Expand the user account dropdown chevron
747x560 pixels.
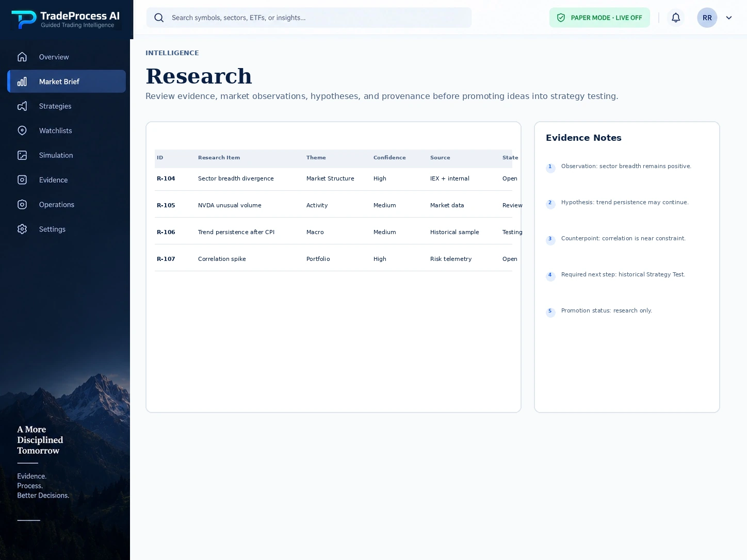729,18
